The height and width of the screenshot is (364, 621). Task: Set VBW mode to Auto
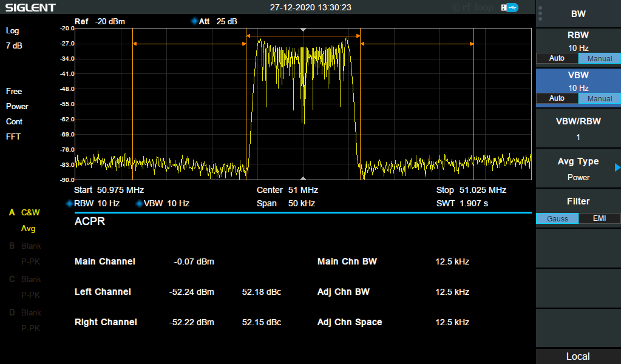tap(557, 98)
